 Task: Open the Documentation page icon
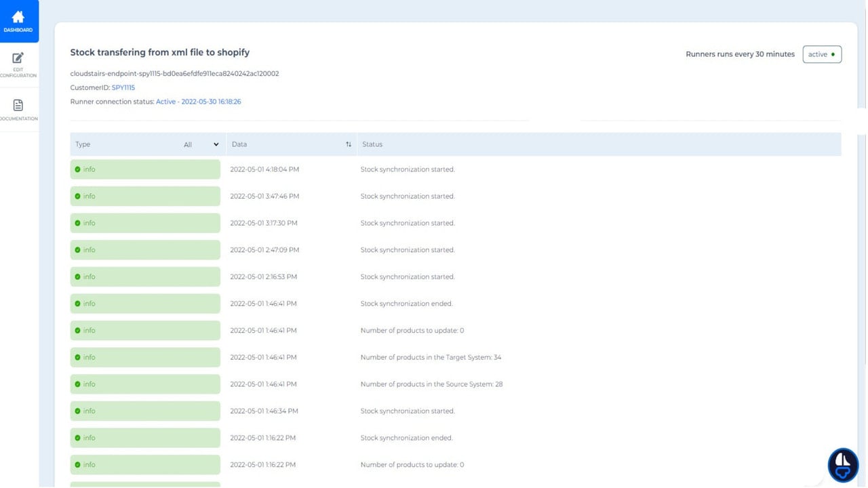[18, 105]
